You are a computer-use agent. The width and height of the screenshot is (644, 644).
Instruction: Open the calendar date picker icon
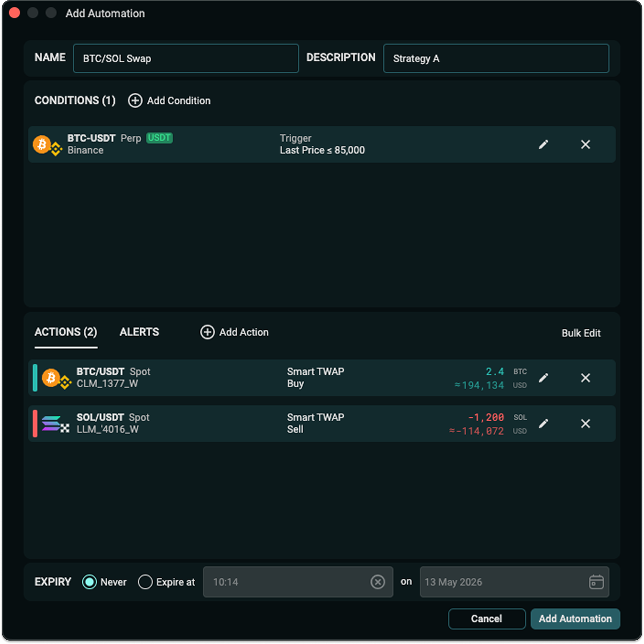coord(596,582)
